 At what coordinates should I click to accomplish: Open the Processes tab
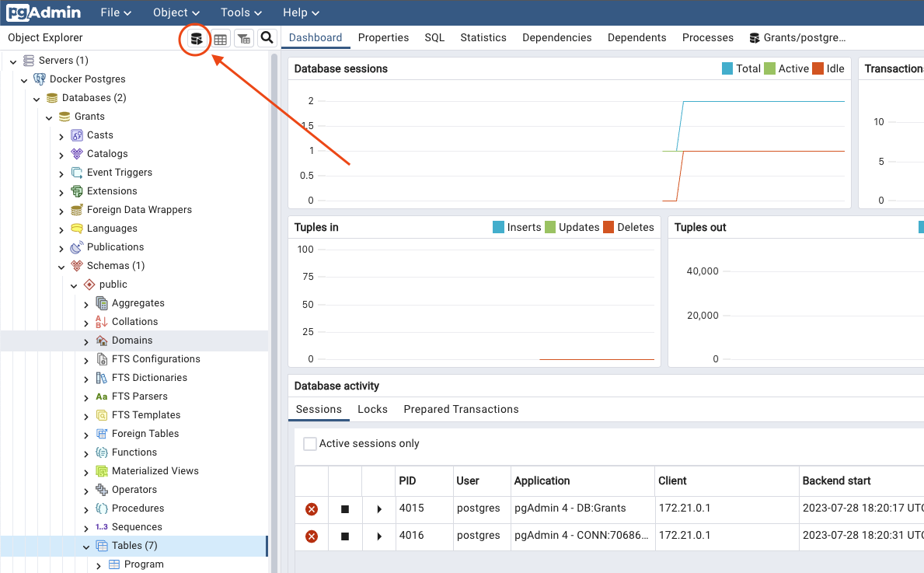pyautogui.click(x=708, y=38)
